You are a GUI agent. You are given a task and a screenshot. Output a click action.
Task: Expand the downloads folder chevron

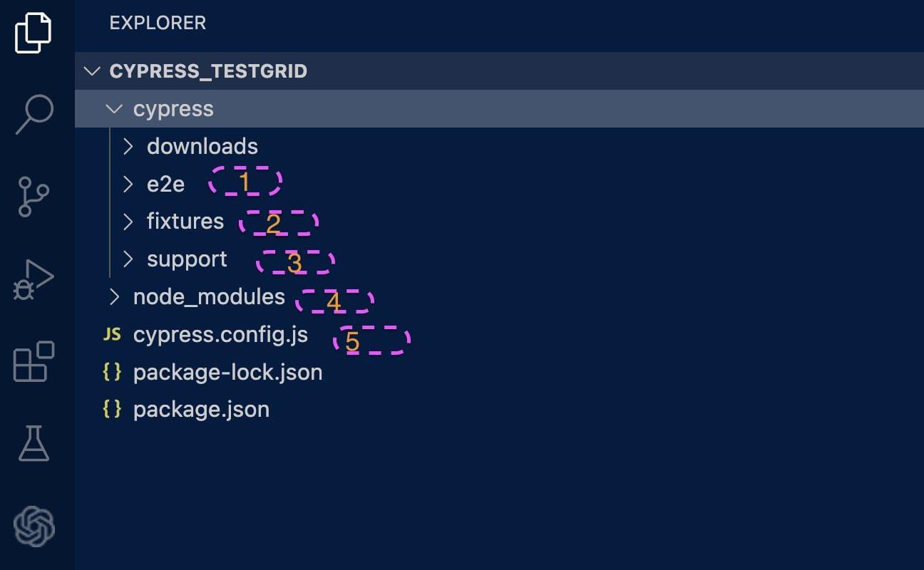pos(128,147)
